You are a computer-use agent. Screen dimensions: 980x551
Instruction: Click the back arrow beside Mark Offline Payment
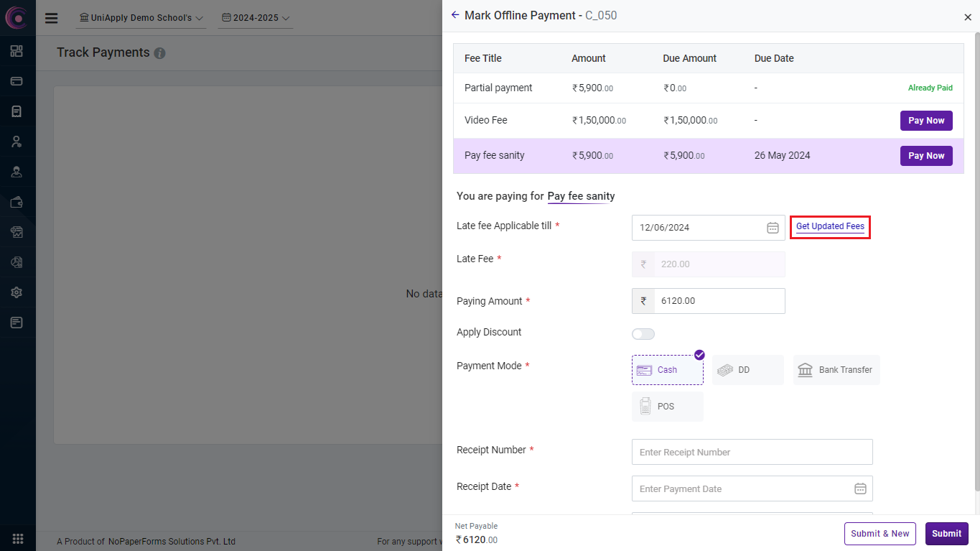[x=454, y=15]
